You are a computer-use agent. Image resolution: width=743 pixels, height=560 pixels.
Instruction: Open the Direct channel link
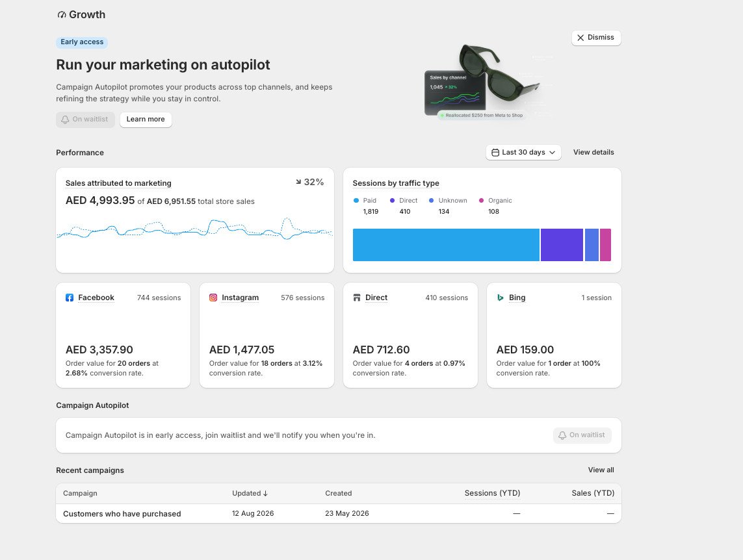click(376, 298)
